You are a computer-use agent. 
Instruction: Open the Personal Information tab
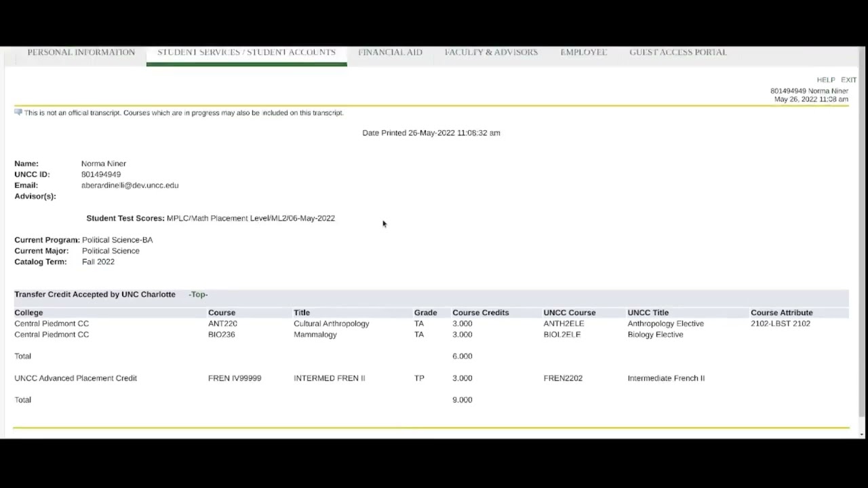[81, 52]
